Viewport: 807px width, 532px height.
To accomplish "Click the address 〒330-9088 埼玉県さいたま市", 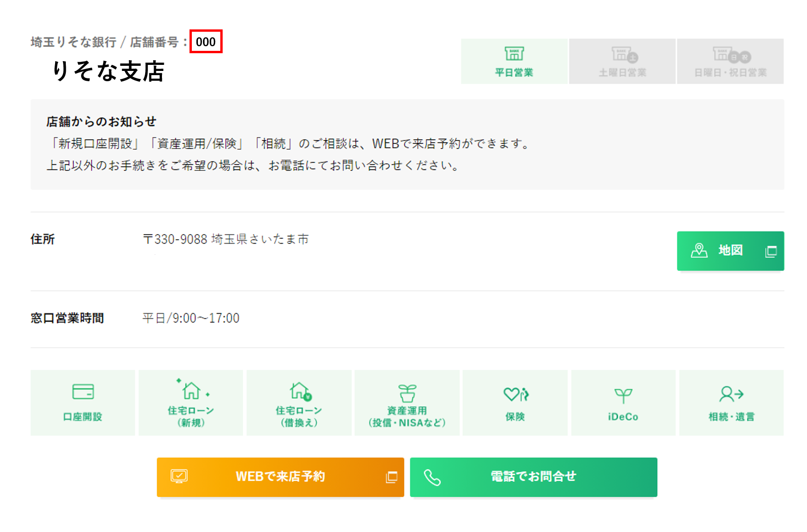I will pyautogui.click(x=225, y=239).
